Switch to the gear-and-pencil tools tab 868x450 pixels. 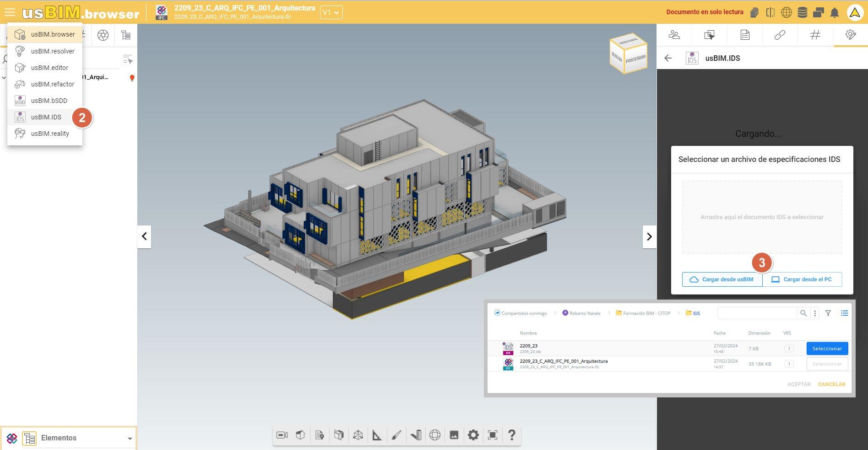tap(851, 35)
